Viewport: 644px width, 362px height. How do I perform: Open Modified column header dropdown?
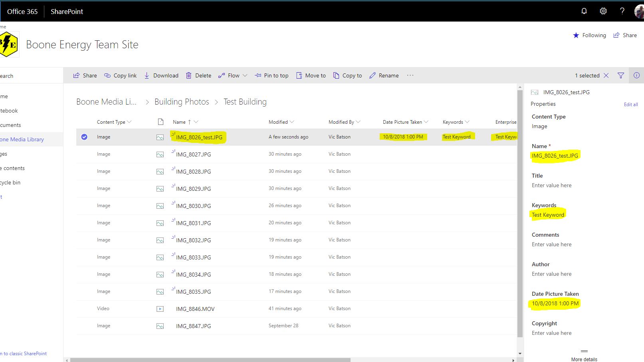click(x=281, y=122)
